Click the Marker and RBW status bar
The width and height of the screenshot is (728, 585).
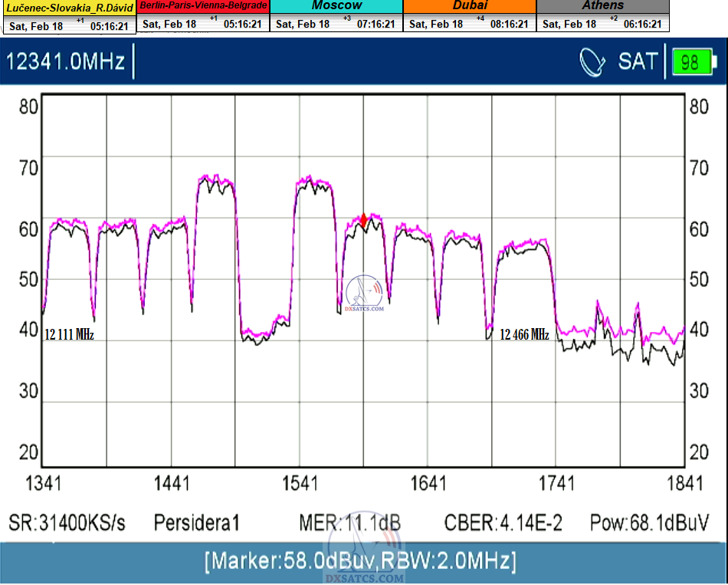(x=360, y=561)
